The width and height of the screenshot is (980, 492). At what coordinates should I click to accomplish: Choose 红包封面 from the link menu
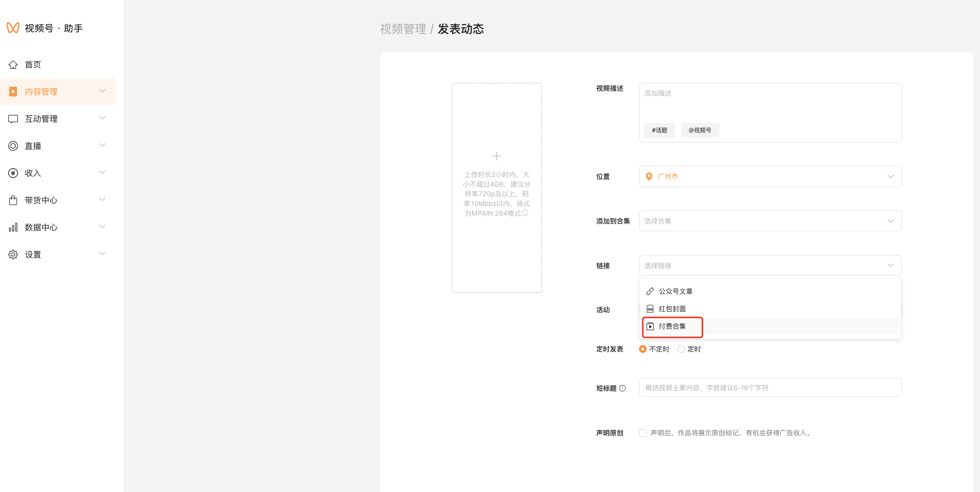[672, 309]
